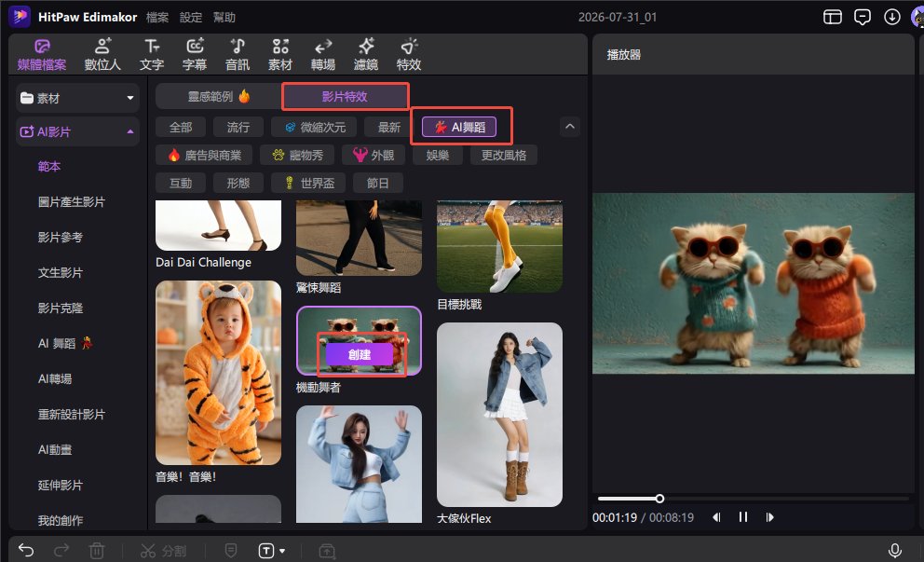
Task: Select the 外觀 category filter
Action: click(373, 155)
